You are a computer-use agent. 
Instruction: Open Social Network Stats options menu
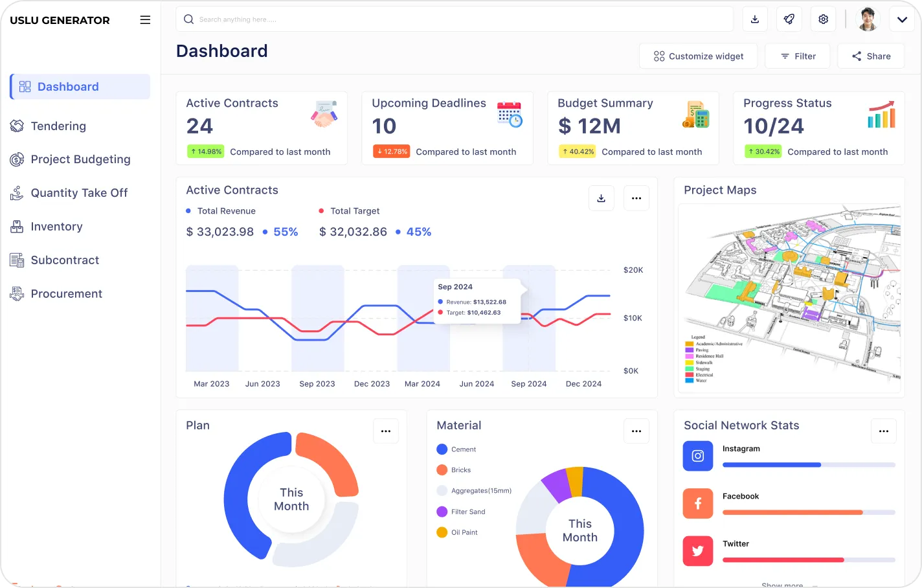(884, 431)
